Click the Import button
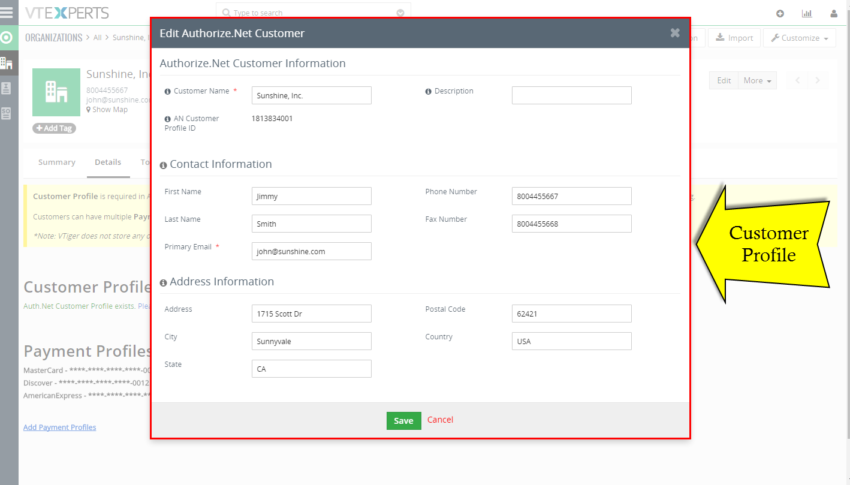The width and height of the screenshot is (850, 485). [x=735, y=38]
